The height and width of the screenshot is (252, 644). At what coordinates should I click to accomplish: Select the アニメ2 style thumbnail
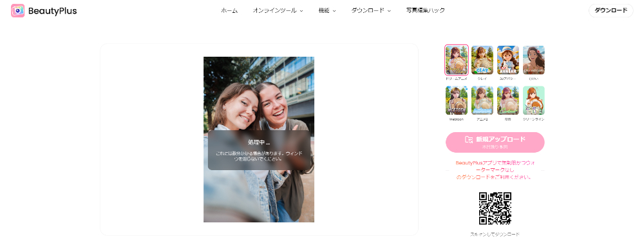[482, 101]
